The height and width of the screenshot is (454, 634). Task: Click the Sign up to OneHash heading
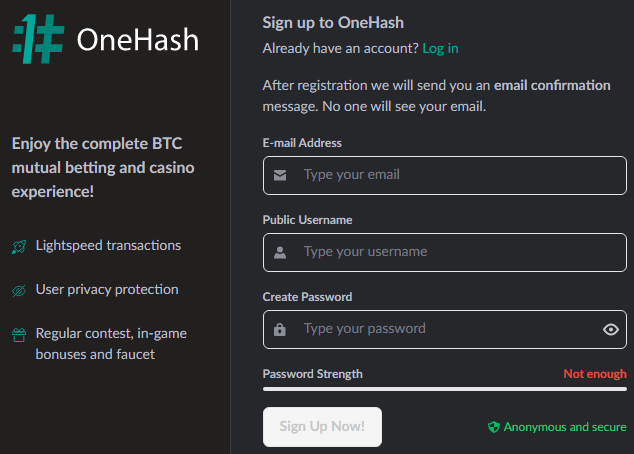pos(333,23)
